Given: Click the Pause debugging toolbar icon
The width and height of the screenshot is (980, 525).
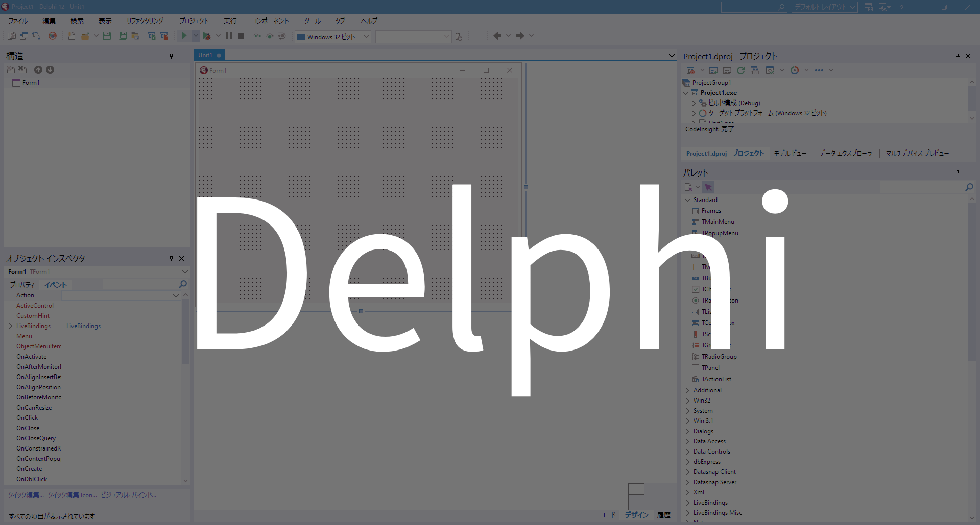Looking at the screenshot, I should coord(229,36).
